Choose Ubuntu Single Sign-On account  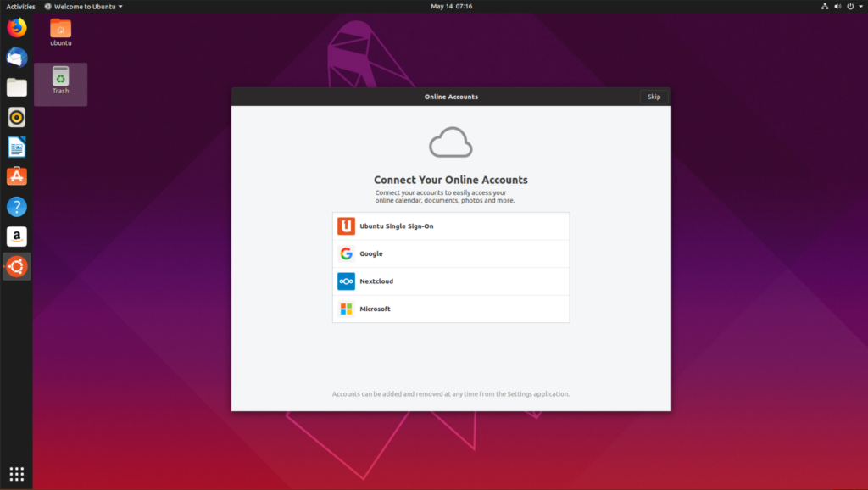tap(451, 226)
